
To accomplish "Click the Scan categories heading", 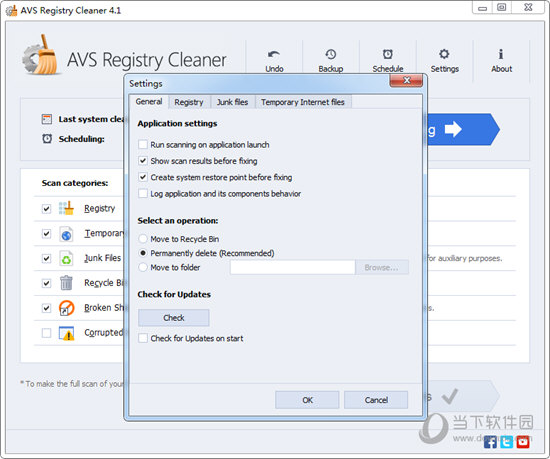I will 75,183.
